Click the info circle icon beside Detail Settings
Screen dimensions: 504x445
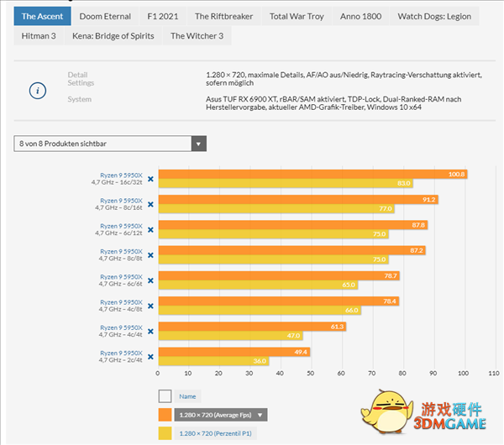38,90
